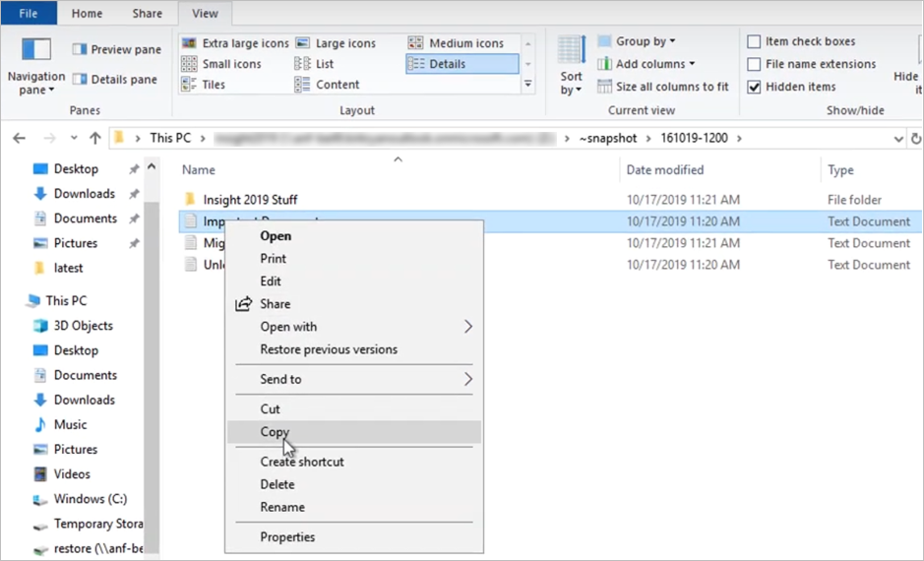
Task: Open the Group by dropdown
Action: click(637, 41)
